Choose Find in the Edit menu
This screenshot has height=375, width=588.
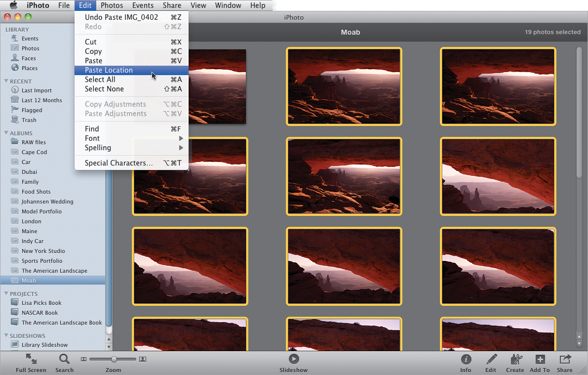[x=131, y=129]
